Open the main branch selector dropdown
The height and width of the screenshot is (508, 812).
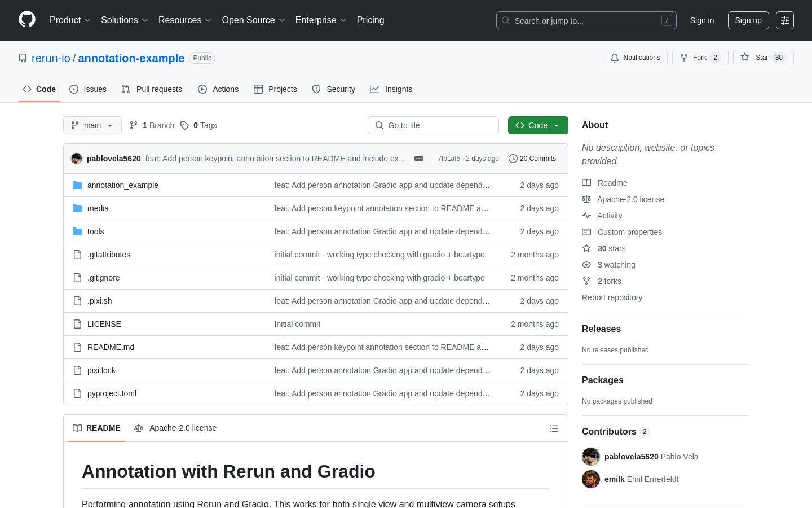92,125
